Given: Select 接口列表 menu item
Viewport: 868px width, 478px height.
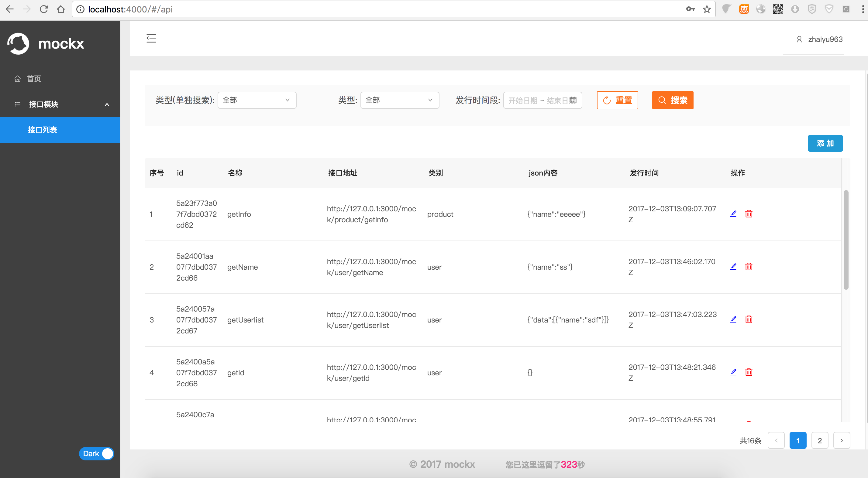Looking at the screenshot, I should (x=43, y=130).
